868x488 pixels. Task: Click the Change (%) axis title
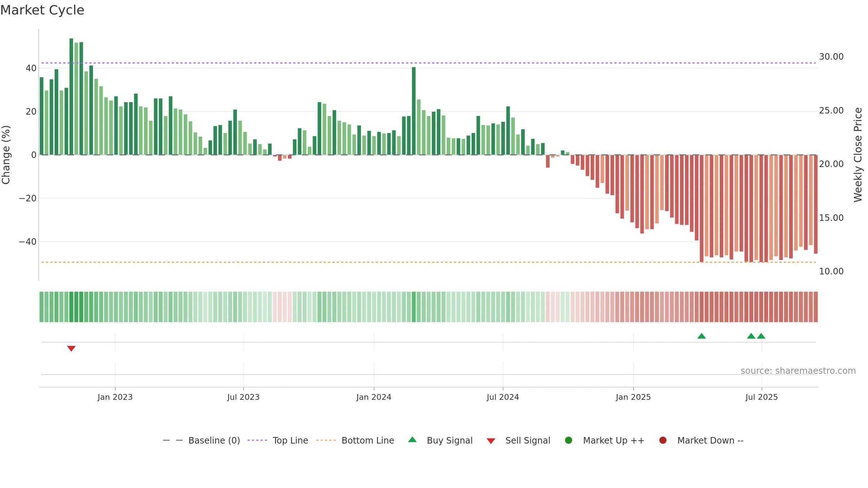[6, 155]
